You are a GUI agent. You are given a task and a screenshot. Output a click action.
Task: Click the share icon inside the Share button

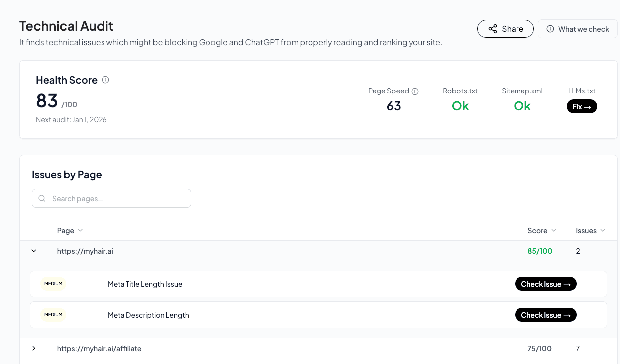[x=493, y=29]
